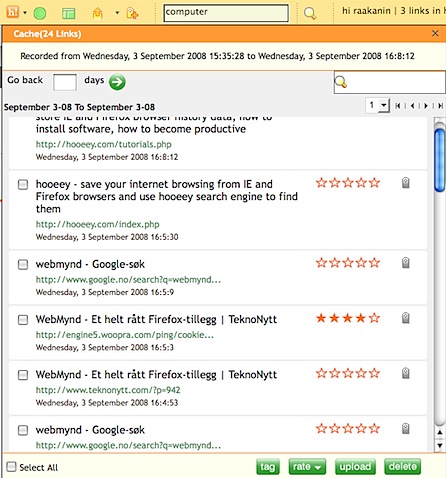Image resolution: width=446 pixels, height=478 pixels.
Task: Open the http://hooeey.com/tutorials.php link
Action: (104, 144)
